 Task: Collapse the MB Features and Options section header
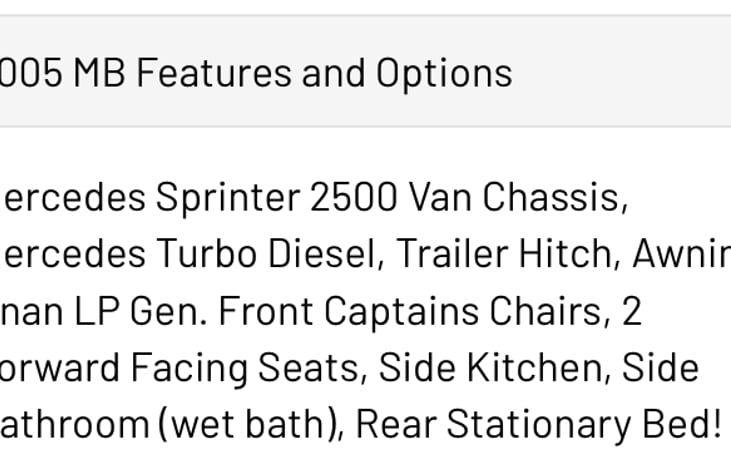pyautogui.click(x=366, y=71)
